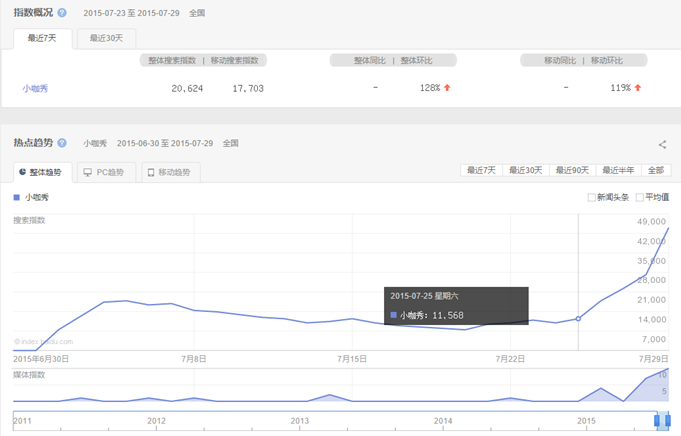Select the 最近半年 range button
This screenshot has height=436, width=681.
[618, 170]
